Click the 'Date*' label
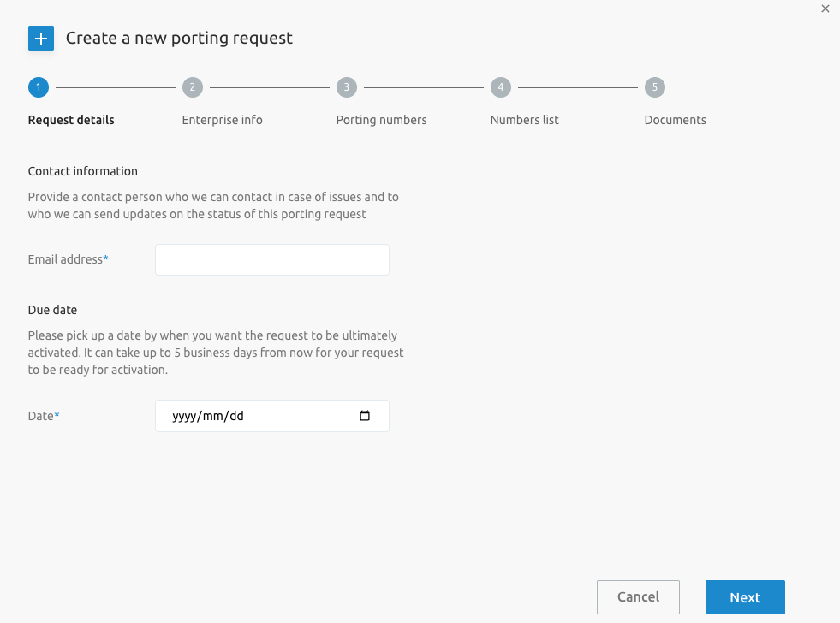 [x=44, y=416]
